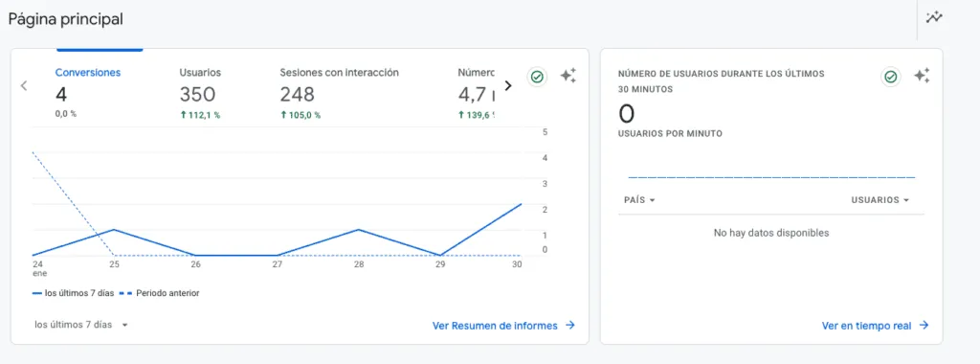Follow the arrow icon beside Ver Resumen de informes
The height and width of the screenshot is (364, 980).
pyautogui.click(x=569, y=326)
